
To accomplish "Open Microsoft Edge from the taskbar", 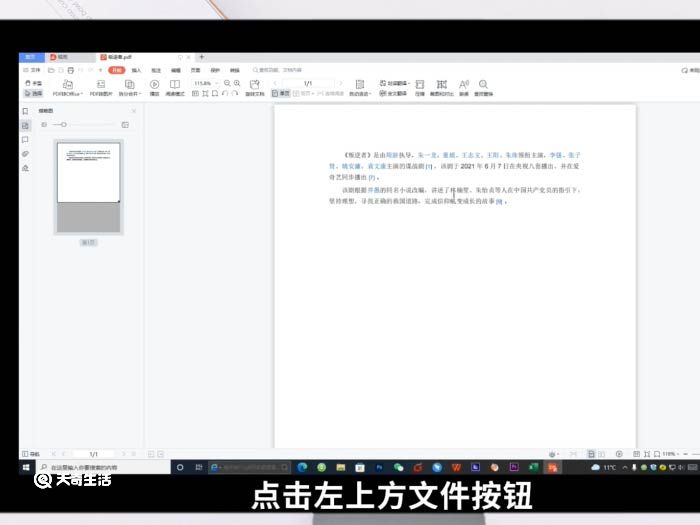I will pos(302,467).
